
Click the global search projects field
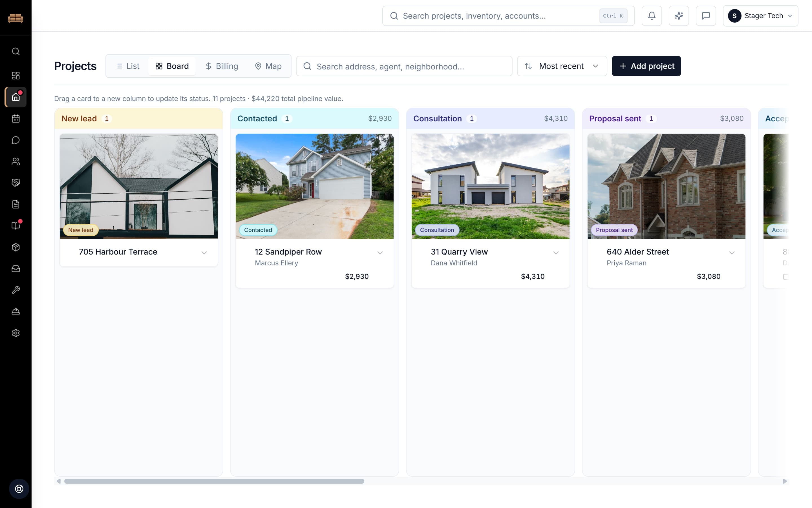(508, 16)
